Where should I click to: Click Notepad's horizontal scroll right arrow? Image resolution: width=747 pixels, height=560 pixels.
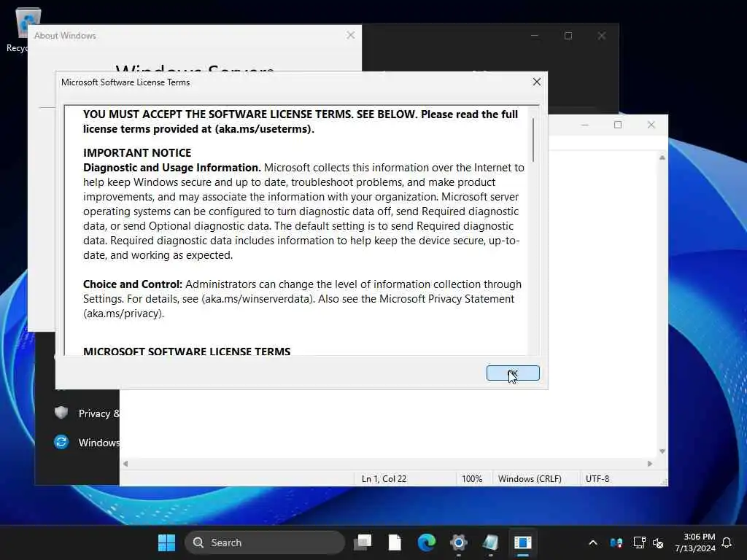pyautogui.click(x=650, y=463)
